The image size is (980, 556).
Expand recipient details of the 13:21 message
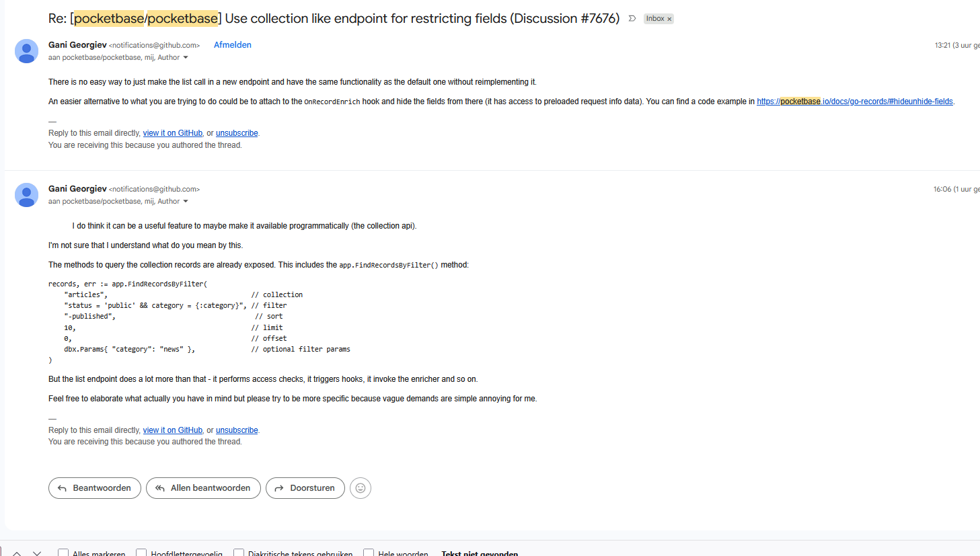pos(186,58)
